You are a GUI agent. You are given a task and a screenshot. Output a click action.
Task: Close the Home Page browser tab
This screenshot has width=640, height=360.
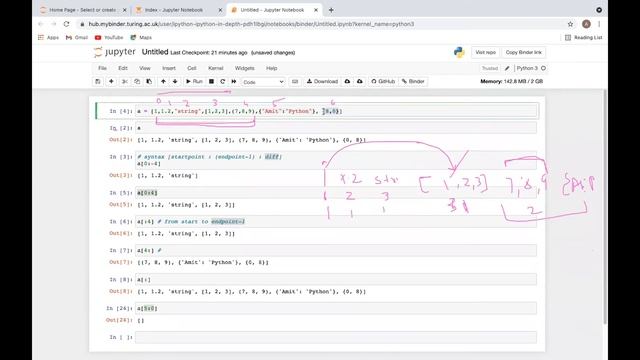(x=124, y=10)
